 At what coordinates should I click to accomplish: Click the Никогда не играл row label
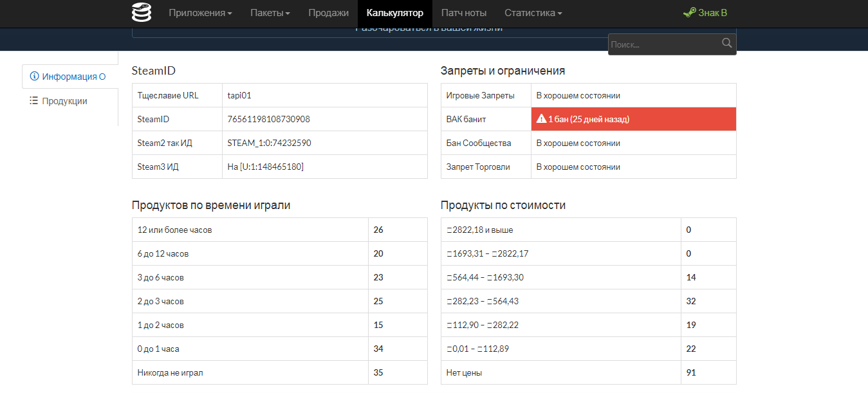pos(171,372)
